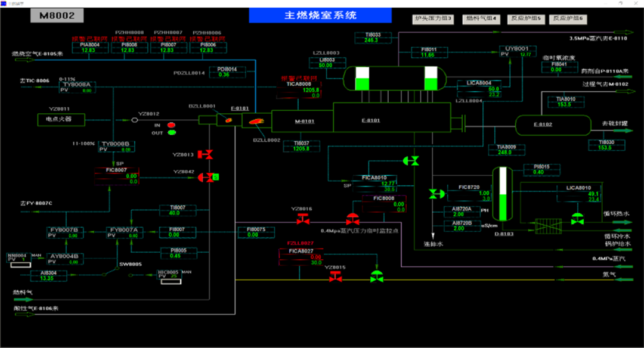
Task: Toggle the SW8005 selector switch
Action: click(x=111, y=271)
